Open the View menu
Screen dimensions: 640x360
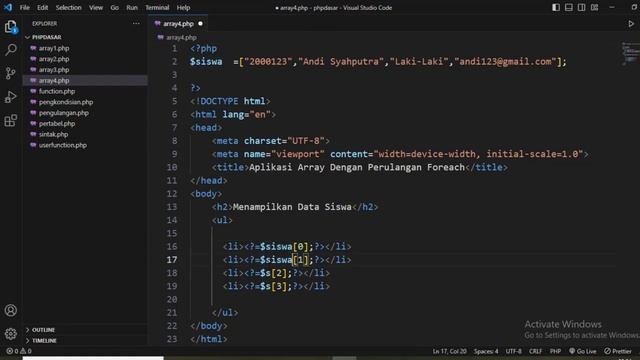96,7
